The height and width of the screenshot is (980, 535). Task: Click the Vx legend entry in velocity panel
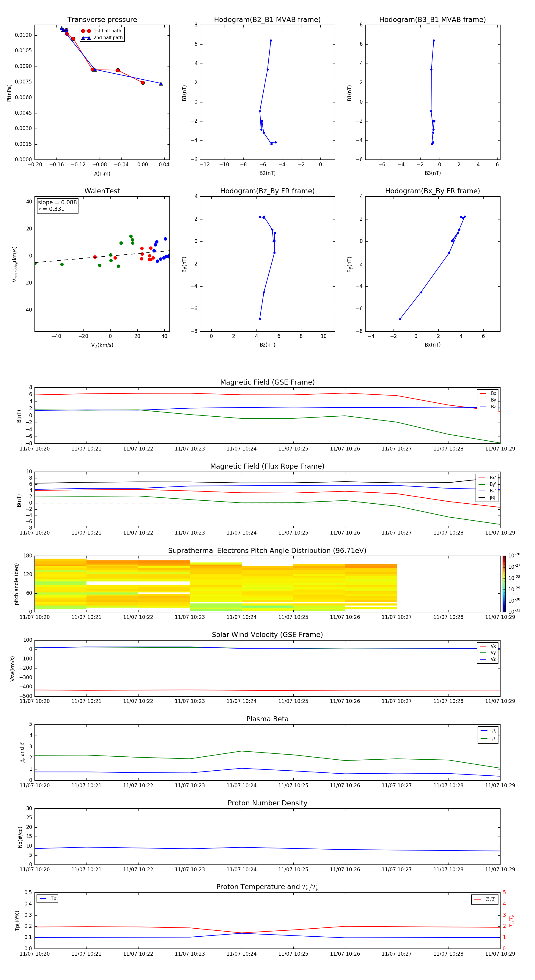(488, 647)
